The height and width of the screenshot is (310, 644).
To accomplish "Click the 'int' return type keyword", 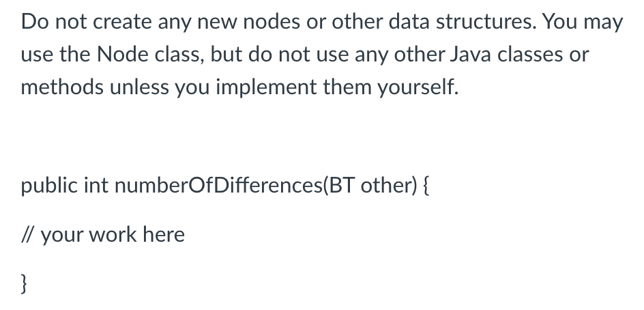I will (96, 185).
